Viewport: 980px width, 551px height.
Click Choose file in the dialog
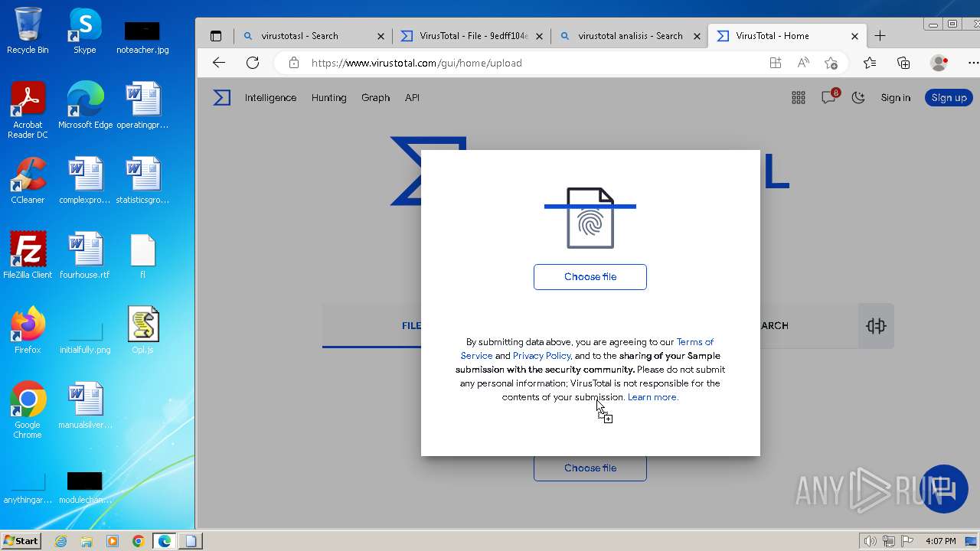coord(590,277)
